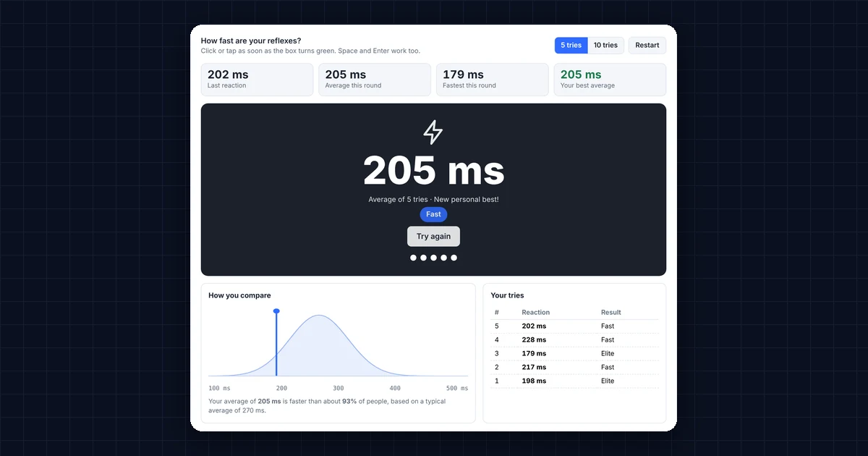Click the Restart button
This screenshot has width=868, height=456.
pyautogui.click(x=647, y=45)
